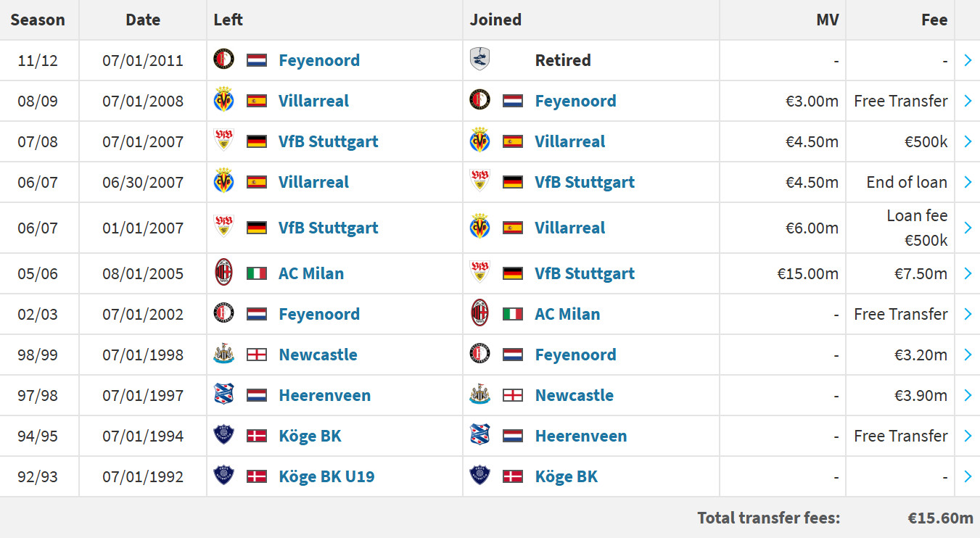Click Newcastle crest in the 98/99 row
Screen dimensions: 980x538
coord(223,355)
